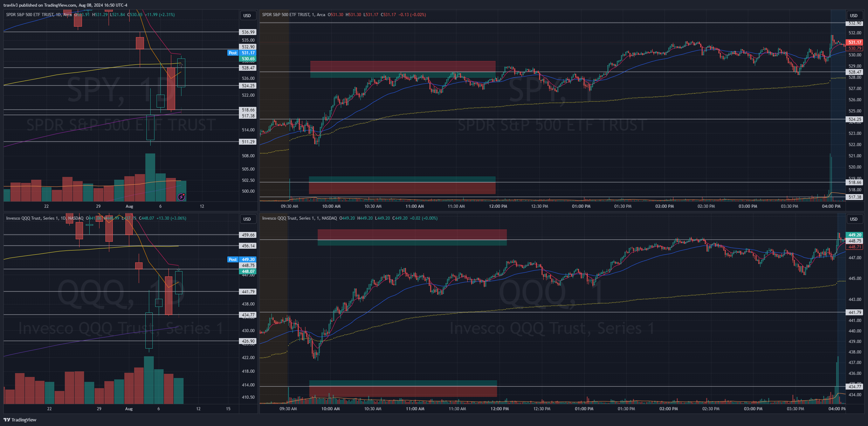Screen dimensions: 868x426
Task: Click the TradingView logo in the bottom-left corner
Action: coord(20,420)
